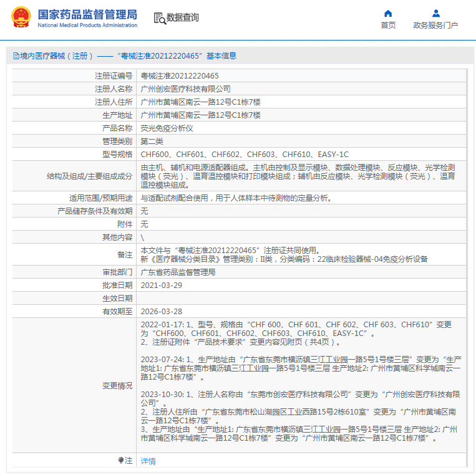The image size is (476, 475).
Task: Click the 广东省药品监督管理局 approval department value
Action: [x=178, y=272]
